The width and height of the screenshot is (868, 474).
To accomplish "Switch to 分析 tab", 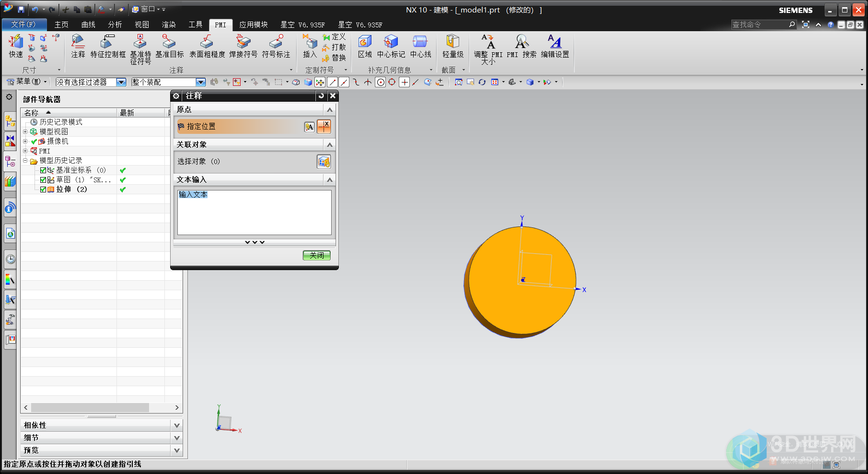I will pyautogui.click(x=115, y=24).
